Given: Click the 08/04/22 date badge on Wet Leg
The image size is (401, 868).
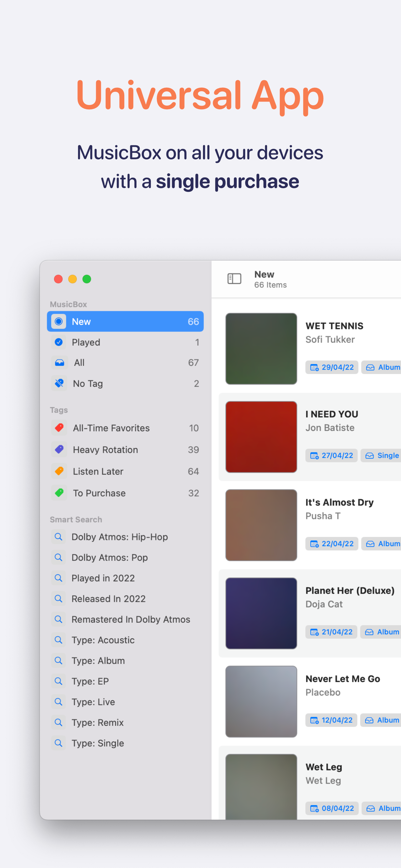Looking at the screenshot, I should click(x=332, y=808).
